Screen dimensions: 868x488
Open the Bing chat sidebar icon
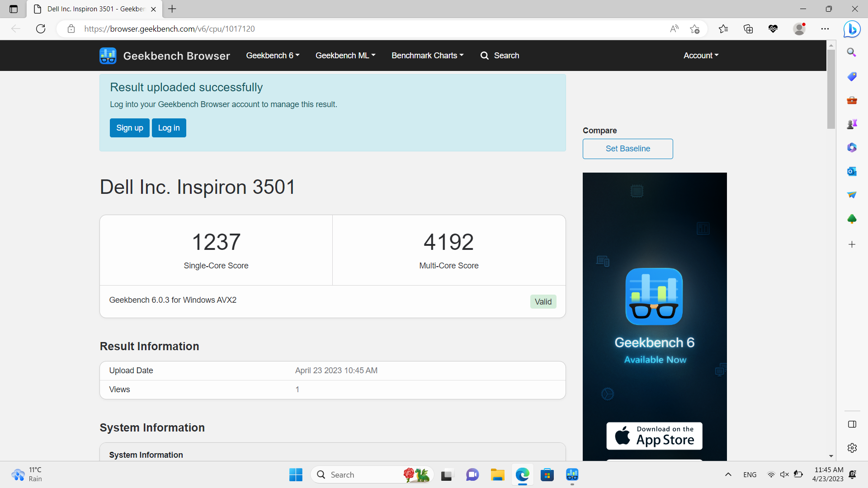(x=852, y=29)
